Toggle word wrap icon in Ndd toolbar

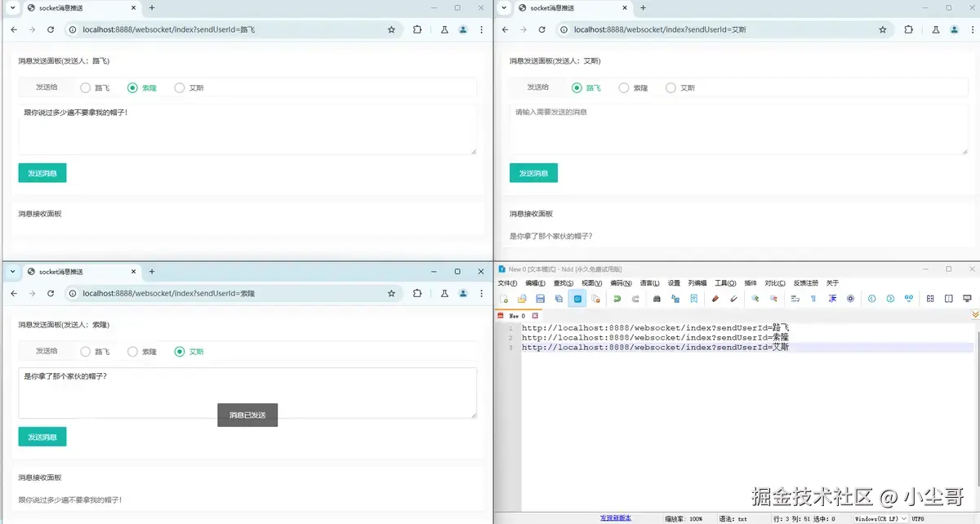pyautogui.click(x=795, y=299)
